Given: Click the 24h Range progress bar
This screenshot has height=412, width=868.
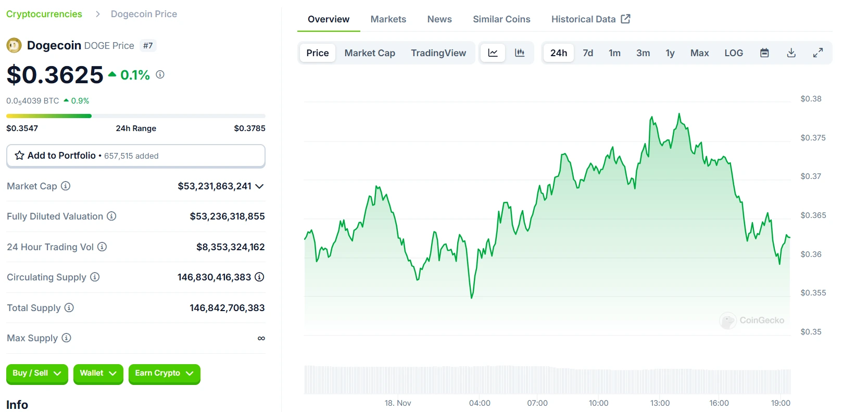Looking at the screenshot, I should coord(136,116).
